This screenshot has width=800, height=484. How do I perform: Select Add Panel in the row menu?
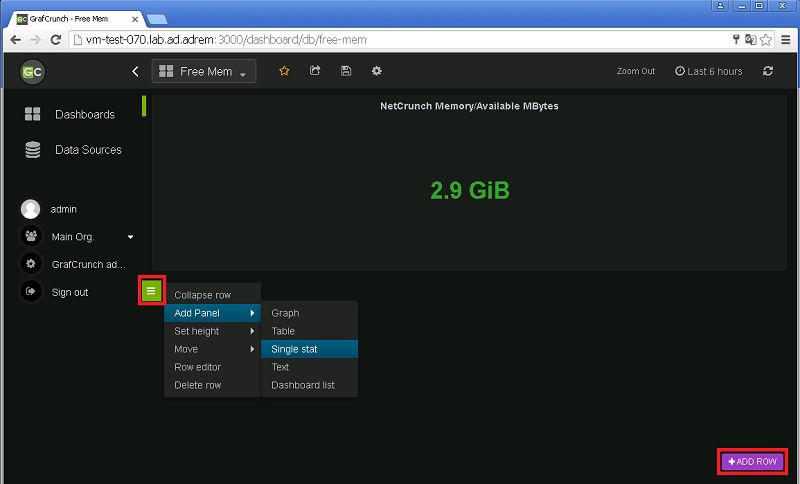tap(212, 313)
